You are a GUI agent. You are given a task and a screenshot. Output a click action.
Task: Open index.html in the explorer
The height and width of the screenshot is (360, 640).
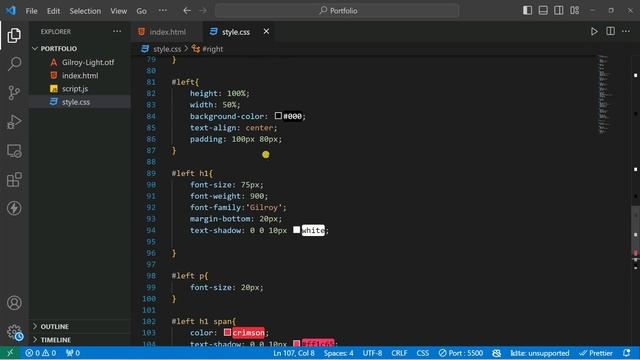click(80, 76)
